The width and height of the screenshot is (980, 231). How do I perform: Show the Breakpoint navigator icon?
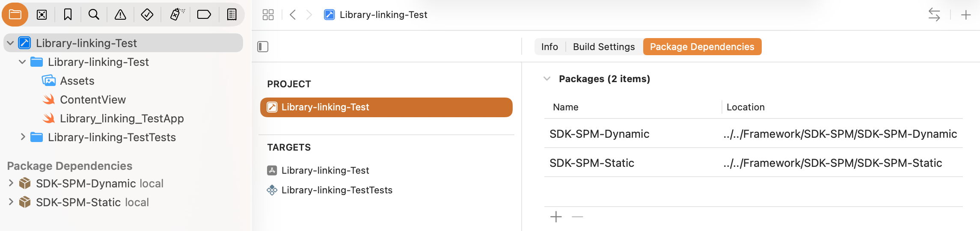pyautogui.click(x=204, y=15)
